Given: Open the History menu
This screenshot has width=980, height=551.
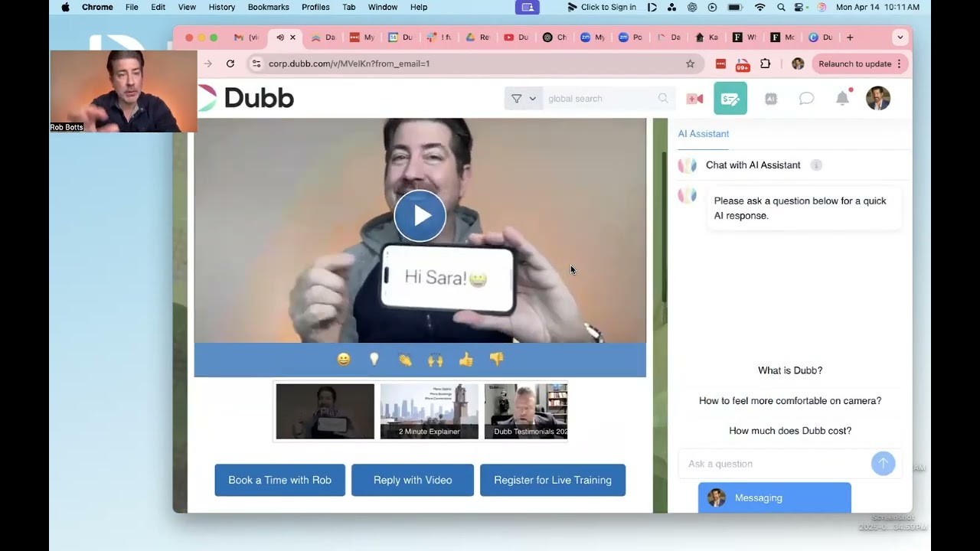Looking at the screenshot, I should pos(222,7).
